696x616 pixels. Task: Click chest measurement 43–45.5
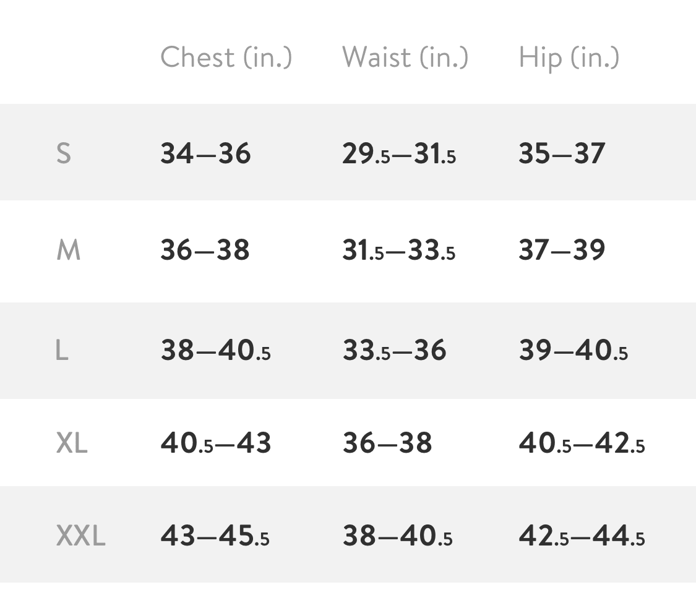pyautogui.click(x=215, y=536)
